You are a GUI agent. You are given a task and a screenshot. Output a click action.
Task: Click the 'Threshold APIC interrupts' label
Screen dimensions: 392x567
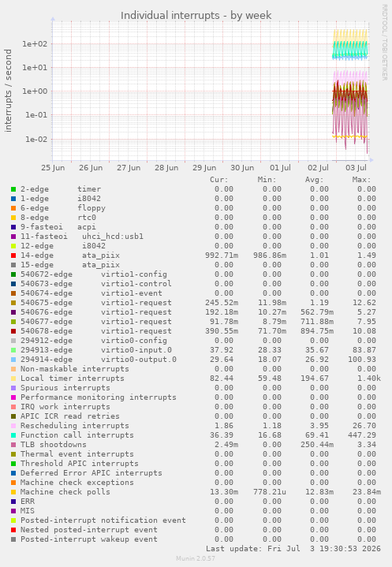pyautogui.click(x=80, y=463)
